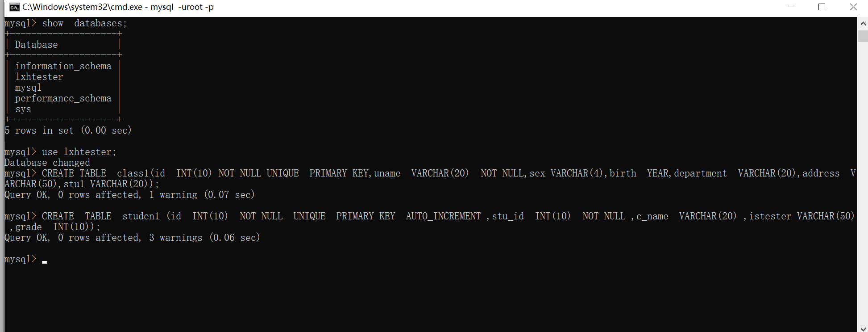Click 'AUTO_INCREMENT' in the studen1 statement
Screen dimensions: 868x332
[443, 216]
